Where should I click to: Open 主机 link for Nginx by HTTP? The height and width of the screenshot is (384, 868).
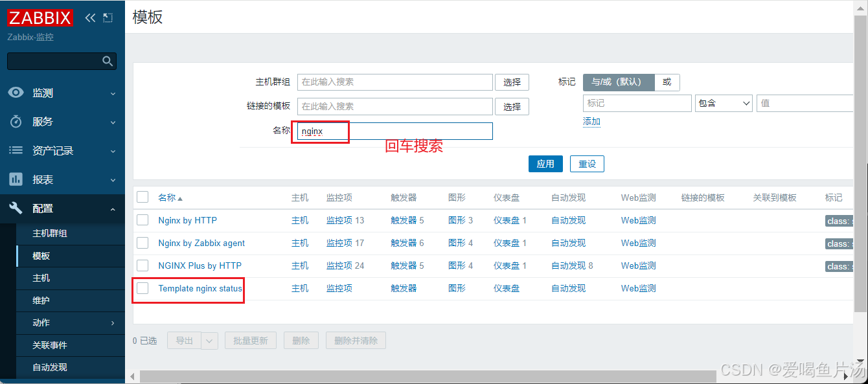(300, 220)
